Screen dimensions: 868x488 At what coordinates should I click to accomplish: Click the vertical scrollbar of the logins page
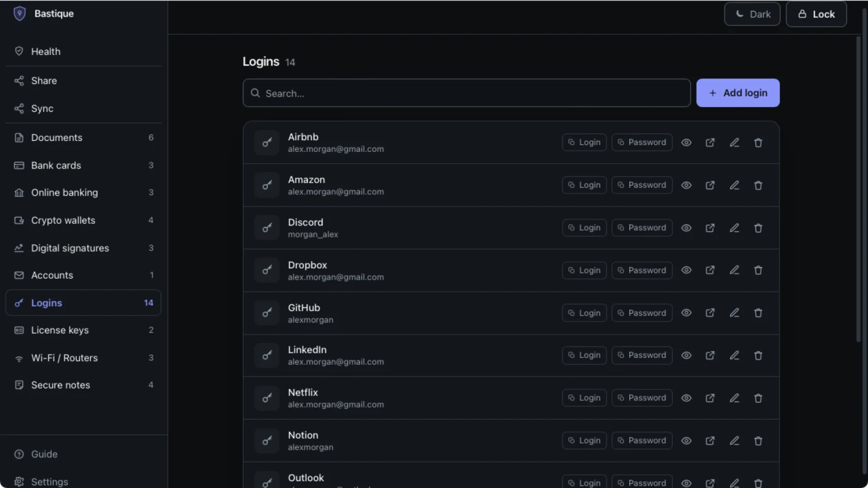pyautogui.click(x=858, y=188)
